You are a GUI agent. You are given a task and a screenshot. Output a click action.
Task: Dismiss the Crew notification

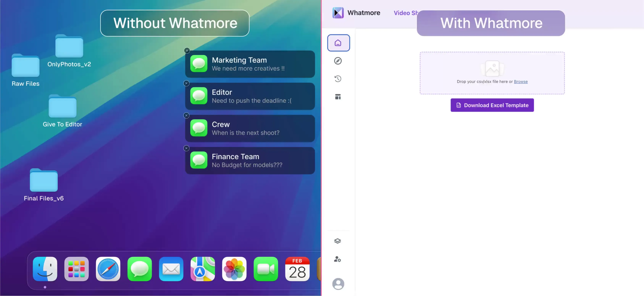click(x=186, y=115)
